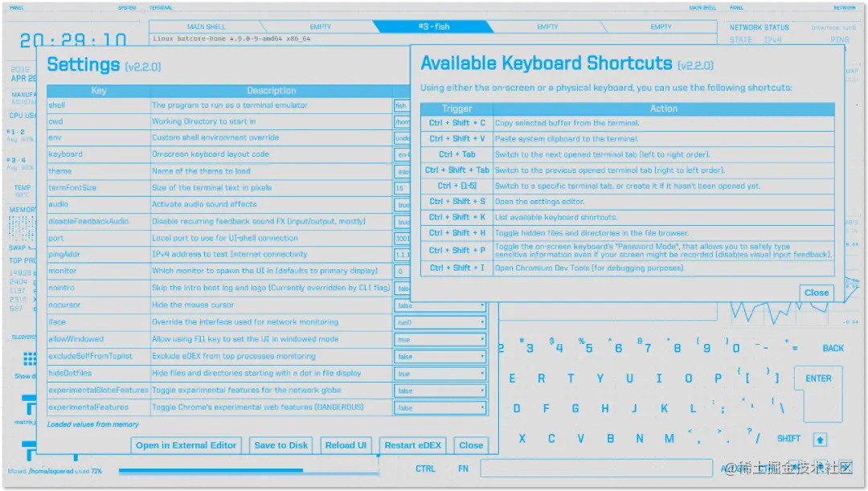Click the Reload UI button
This screenshot has width=868, height=491.
pos(346,445)
